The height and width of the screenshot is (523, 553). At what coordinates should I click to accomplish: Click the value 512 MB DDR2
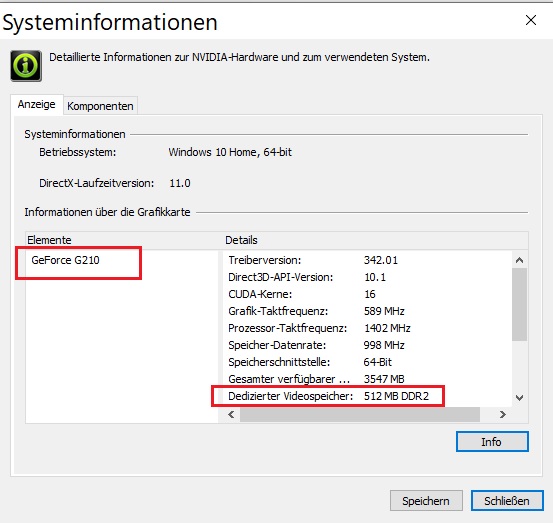[396, 396]
